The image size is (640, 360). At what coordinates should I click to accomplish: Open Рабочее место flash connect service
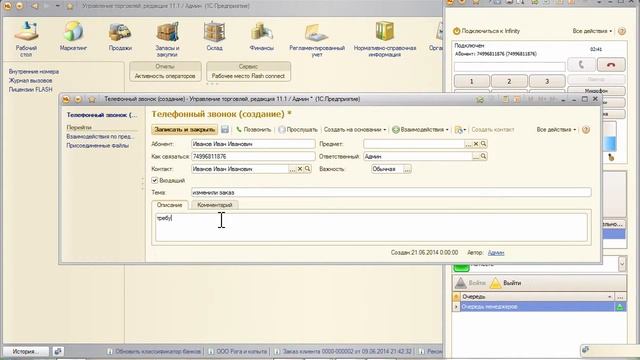[248, 76]
